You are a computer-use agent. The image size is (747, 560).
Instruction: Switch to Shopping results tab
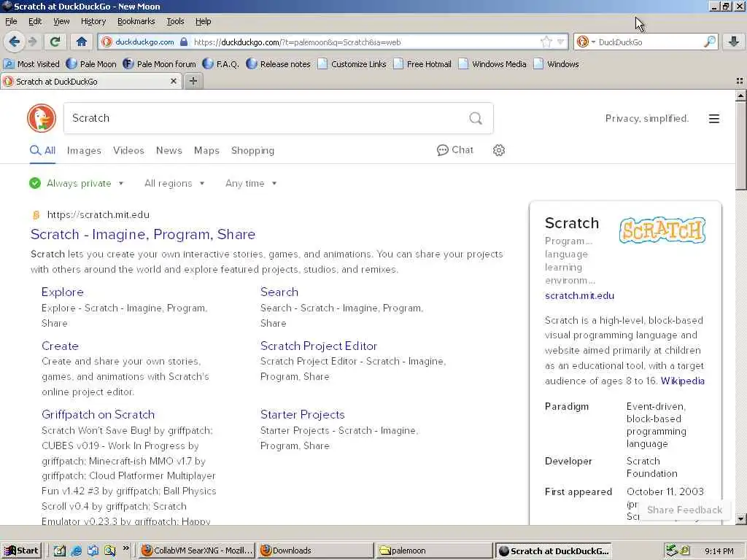click(252, 150)
